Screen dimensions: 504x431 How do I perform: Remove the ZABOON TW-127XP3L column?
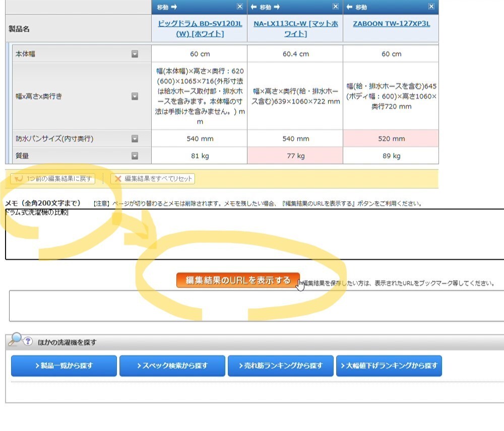pyautogui.click(x=431, y=7)
